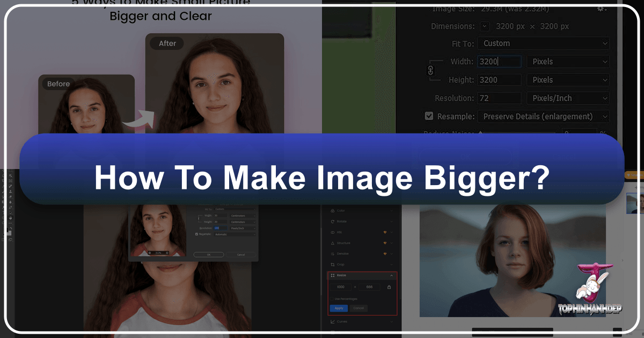This screenshot has height=338, width=644.
Task: Open the Preserve Details resample method dropdown
Action: coord(544,116)
